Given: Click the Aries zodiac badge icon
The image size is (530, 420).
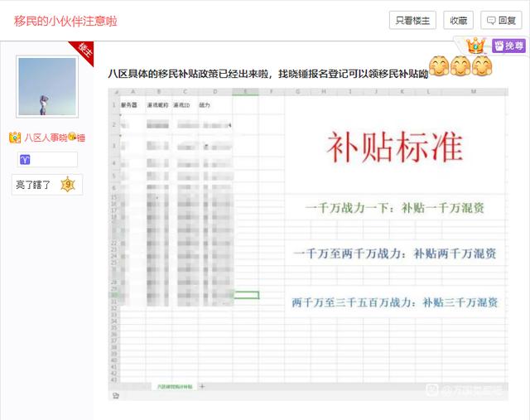Looking at the screenshot, I should tap(25, 159).
